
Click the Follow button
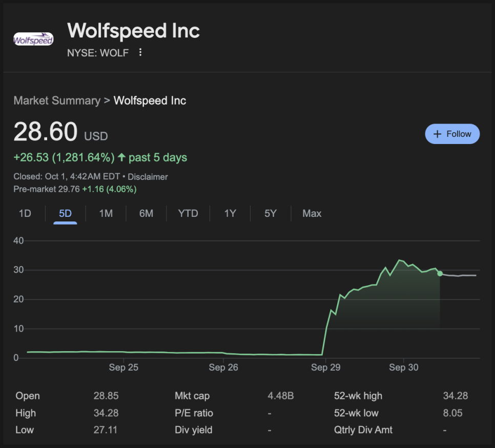tap(452, 134)
